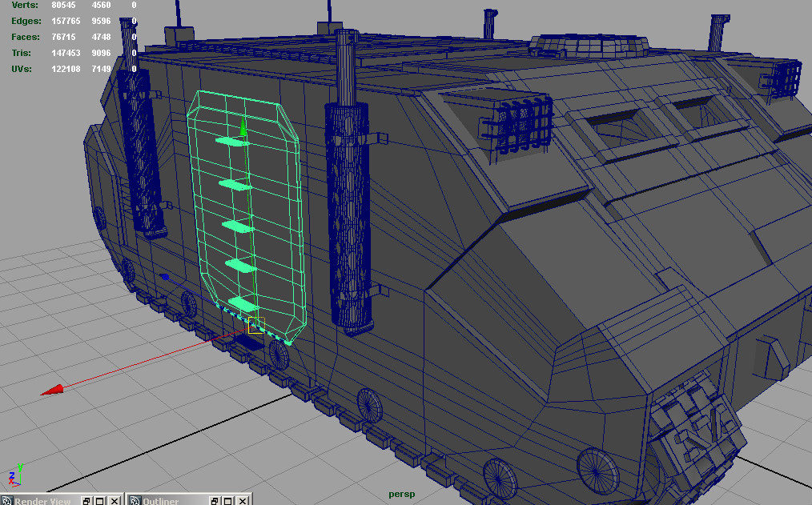This screenshot has height=505, width=812.
Task: Click the yellow center move manipulator square
Action: (x=256, y=326)
